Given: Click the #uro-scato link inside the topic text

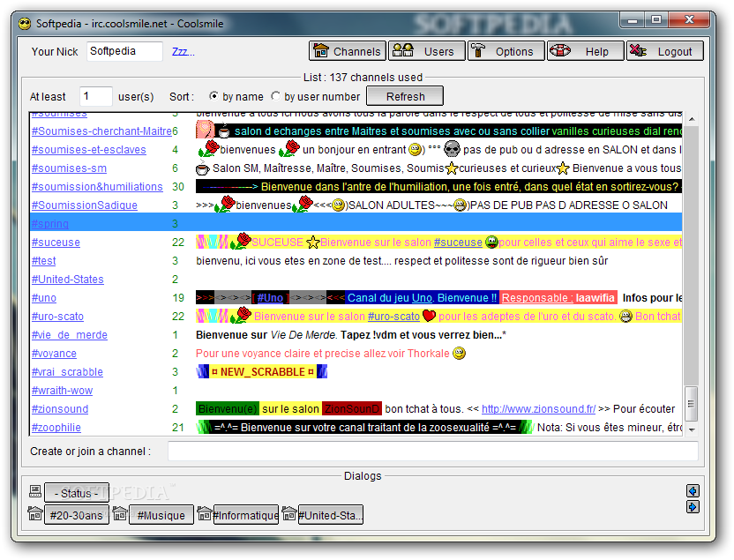Looking at the screenshot, I should coord(393,317).
